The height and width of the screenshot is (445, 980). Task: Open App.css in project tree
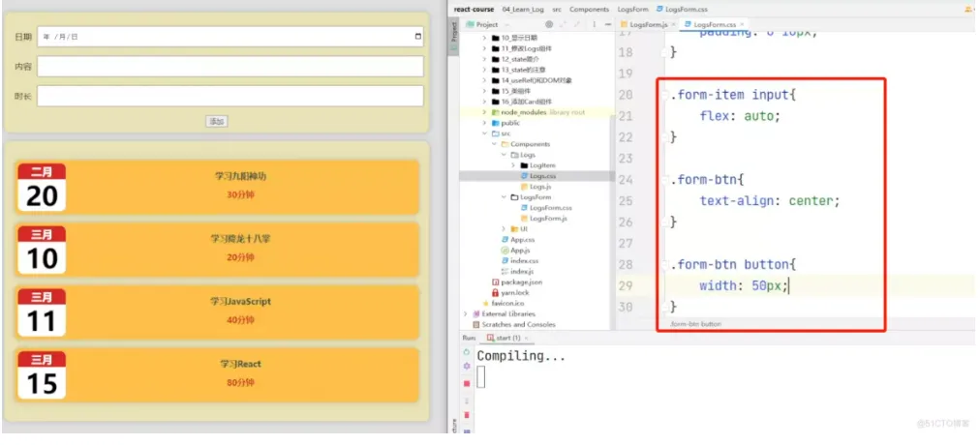(x=517, y=240)
